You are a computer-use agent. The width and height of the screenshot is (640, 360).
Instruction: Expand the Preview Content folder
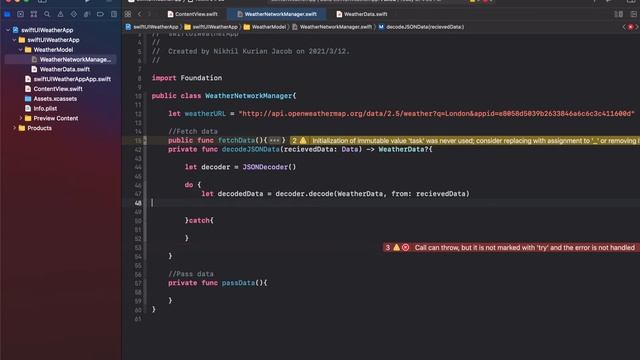(21, 118)
